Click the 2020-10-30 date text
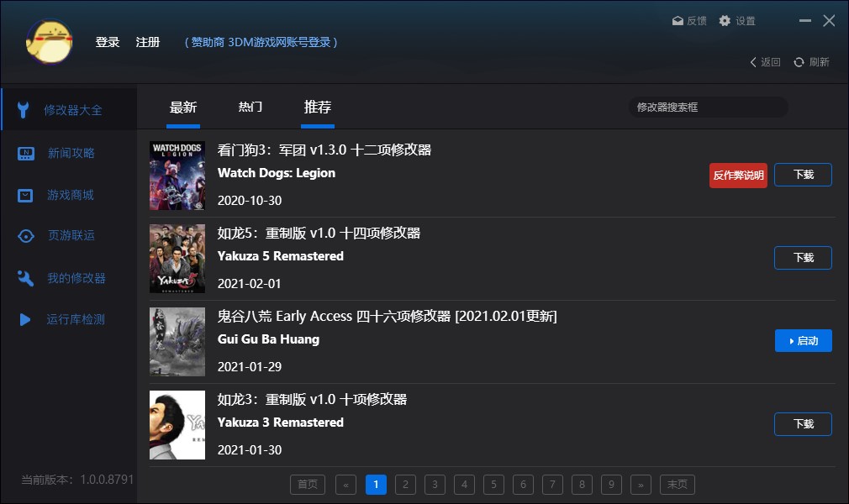The height and width of the screenshot is (504, 849). tap(250, 201)
